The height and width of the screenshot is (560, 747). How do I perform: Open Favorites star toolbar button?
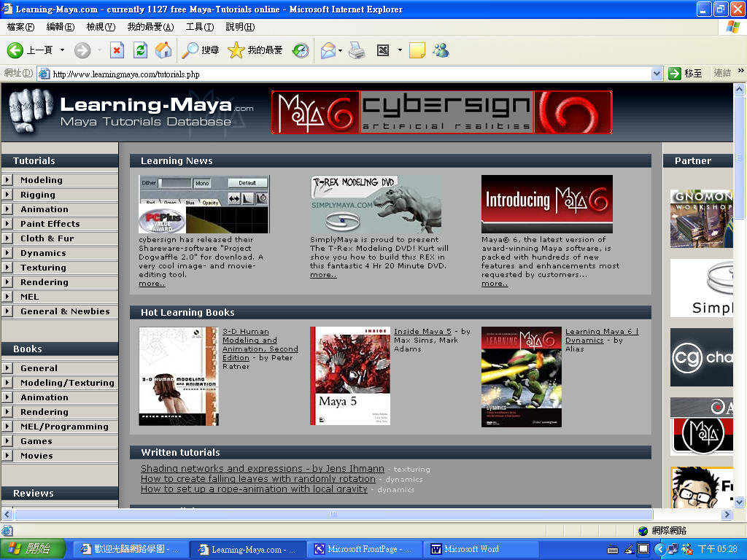click(255, 50)
